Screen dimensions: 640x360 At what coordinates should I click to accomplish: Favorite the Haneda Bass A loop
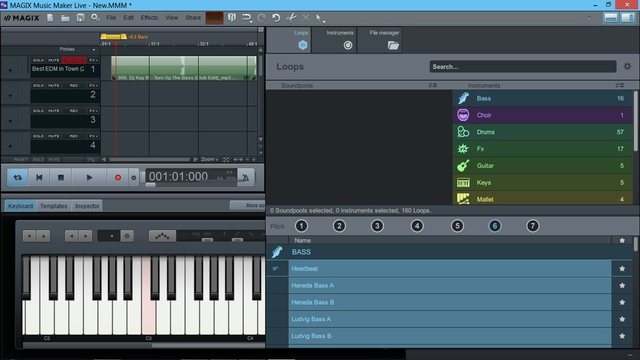[x=622, y=285]
